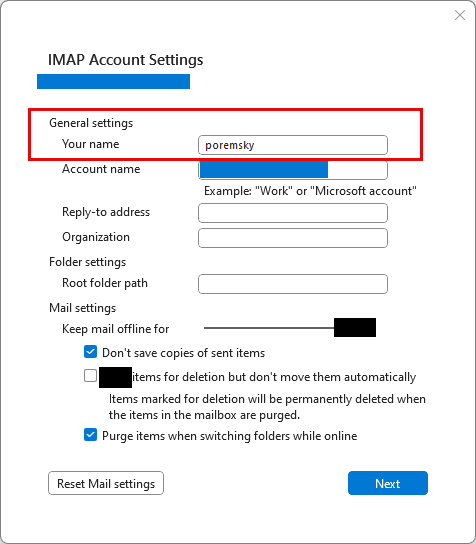
Task: Click the Next button
Action: (x=388, y=483)
